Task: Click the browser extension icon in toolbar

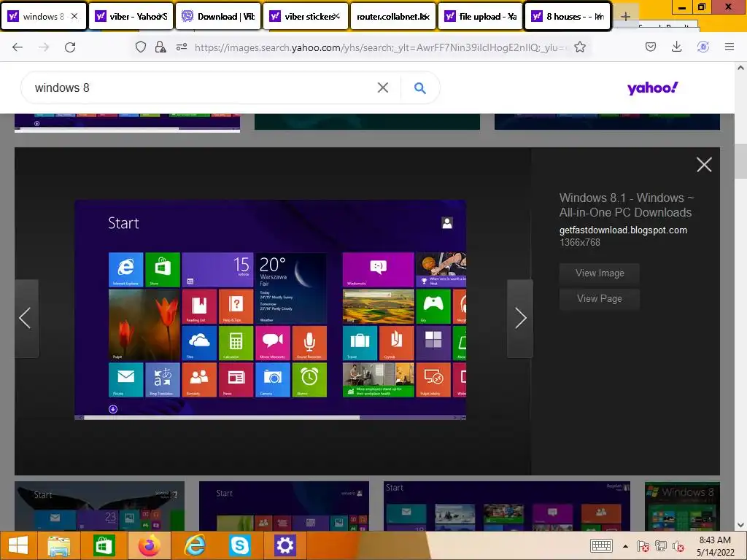Action: point(703,47)
